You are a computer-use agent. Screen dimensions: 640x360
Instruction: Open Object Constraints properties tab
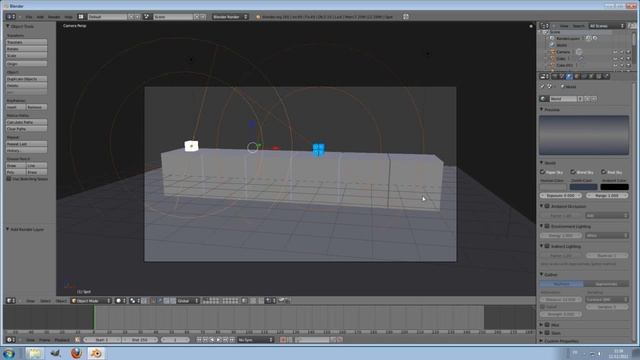click(584, 76)
